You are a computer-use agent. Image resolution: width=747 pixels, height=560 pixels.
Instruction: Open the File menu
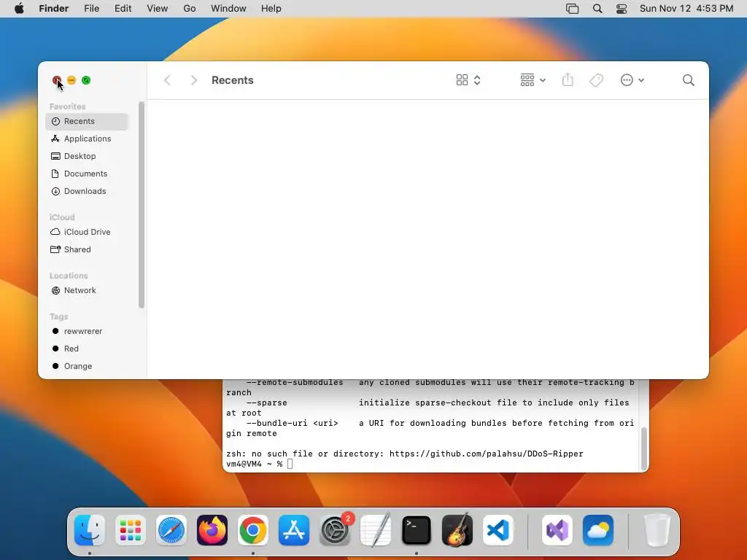click(91, 9)
